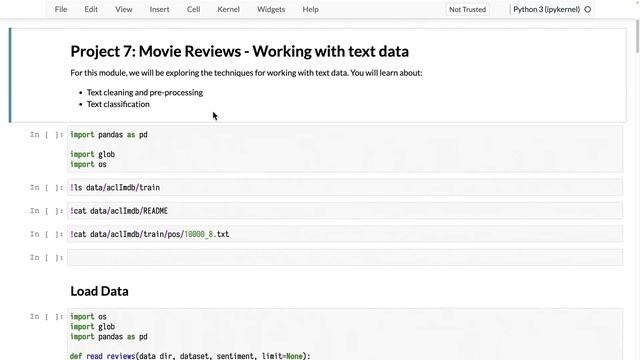Click the In [ ] prompt of the empty cell
This screenshot has height=360, width=640.
[47, 257]
